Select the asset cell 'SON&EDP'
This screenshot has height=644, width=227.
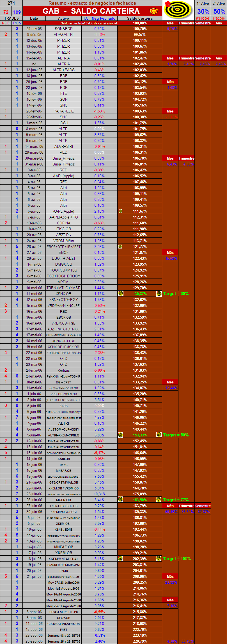click(x=63, y=29)
